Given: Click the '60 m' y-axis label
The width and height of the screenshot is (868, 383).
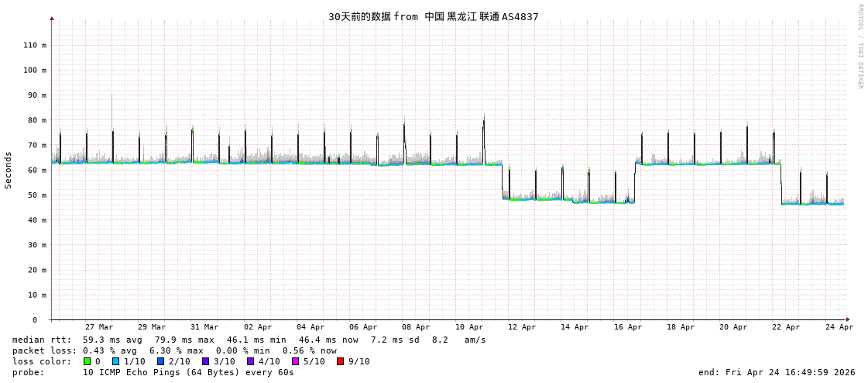Looking at the screenshot, I should (x=37, y=170).
